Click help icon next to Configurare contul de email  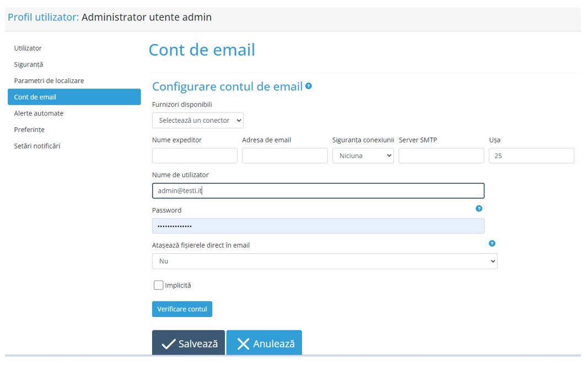point(309,86)
